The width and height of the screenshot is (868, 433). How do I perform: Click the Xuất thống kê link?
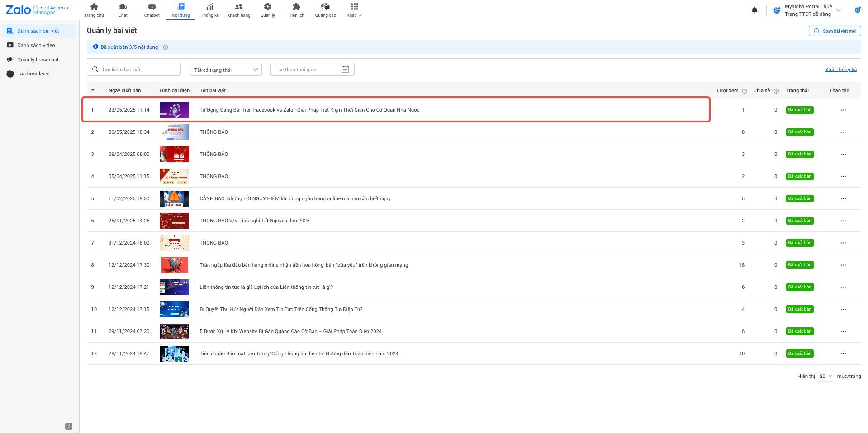pyautogui.click(x=840, y=70)
